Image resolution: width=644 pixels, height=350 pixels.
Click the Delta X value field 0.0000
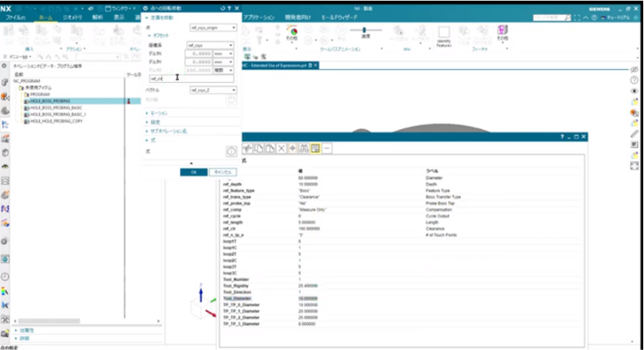[x=199, y=54]
